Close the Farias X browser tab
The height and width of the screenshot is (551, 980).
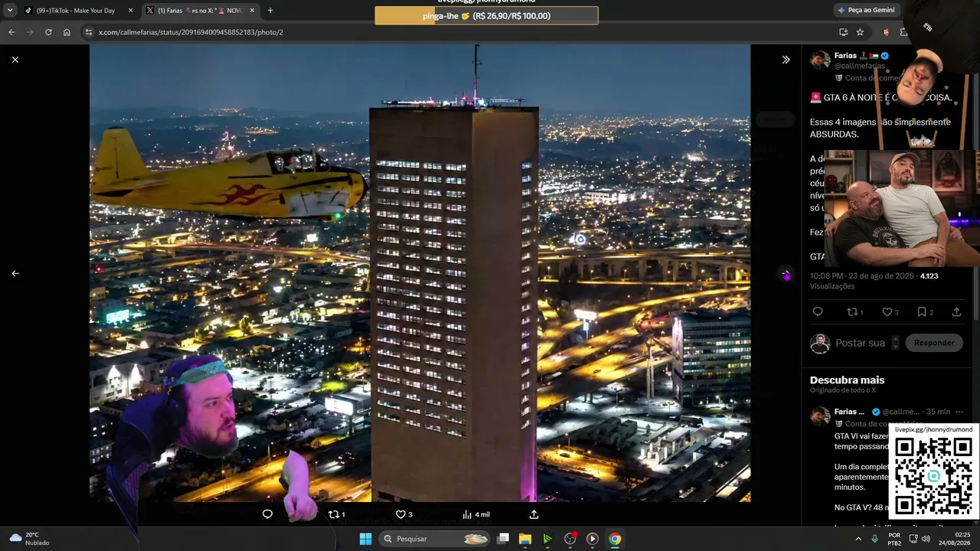pyautogui.click(x=252, y=11)
